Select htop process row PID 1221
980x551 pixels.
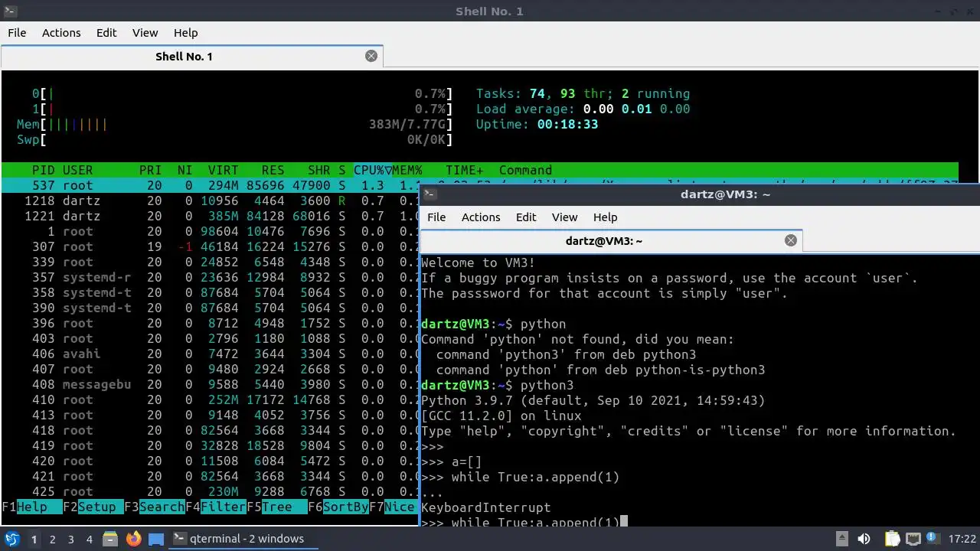pyautogui.click(x=211, y=216)
